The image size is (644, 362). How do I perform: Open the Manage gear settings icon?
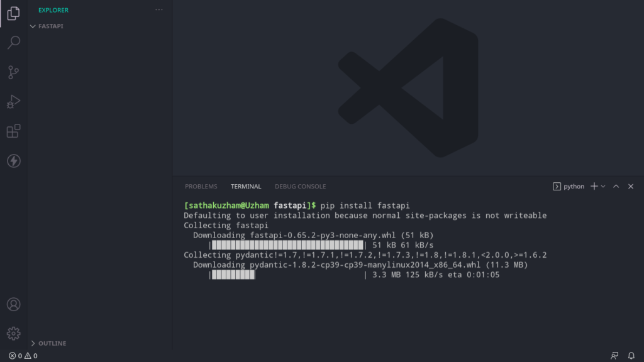click(x=14, y=334)
